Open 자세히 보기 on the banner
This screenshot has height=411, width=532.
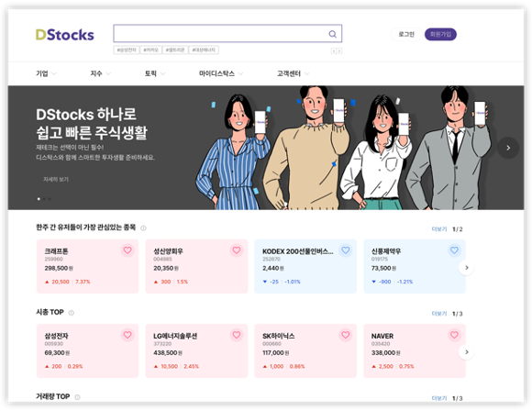pyautogui.click(x=56, y=180)
